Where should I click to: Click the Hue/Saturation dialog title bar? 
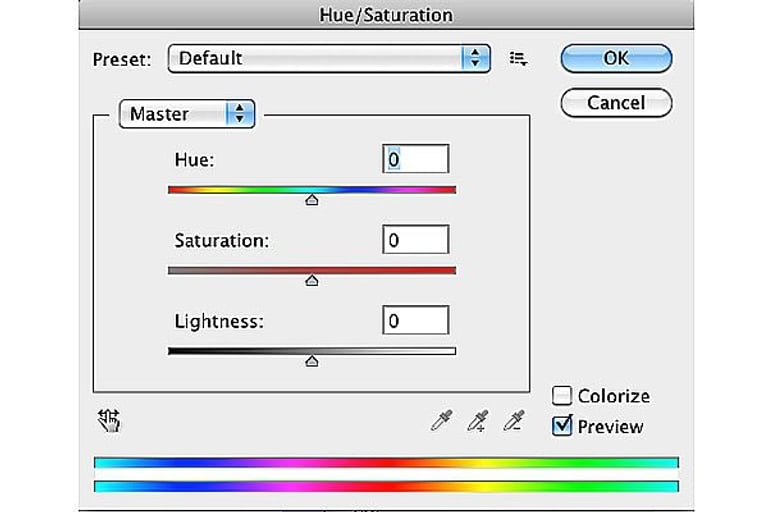386,15
